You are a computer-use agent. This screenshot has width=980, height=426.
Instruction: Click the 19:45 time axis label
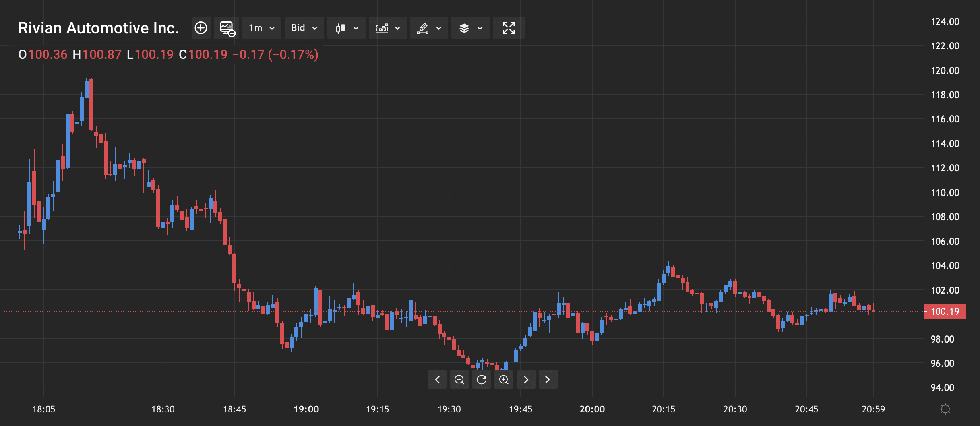pyautogui.click(x=521, y=409)
